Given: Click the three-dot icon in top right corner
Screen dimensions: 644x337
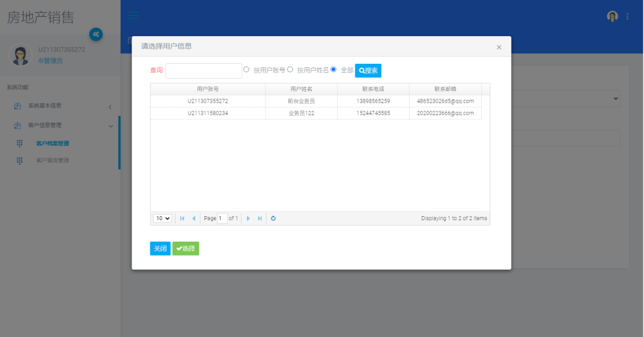Looking at the screenshot, I should tap(627, 16).
